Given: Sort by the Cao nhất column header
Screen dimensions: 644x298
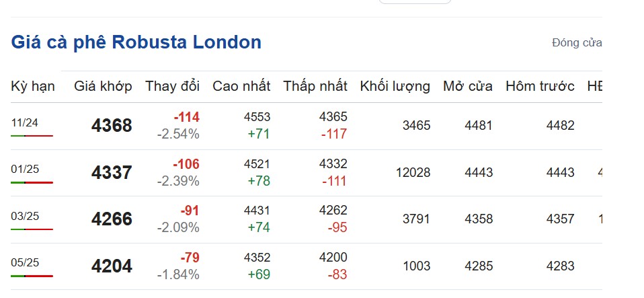Looking at the screenshot, I should 241,86.
